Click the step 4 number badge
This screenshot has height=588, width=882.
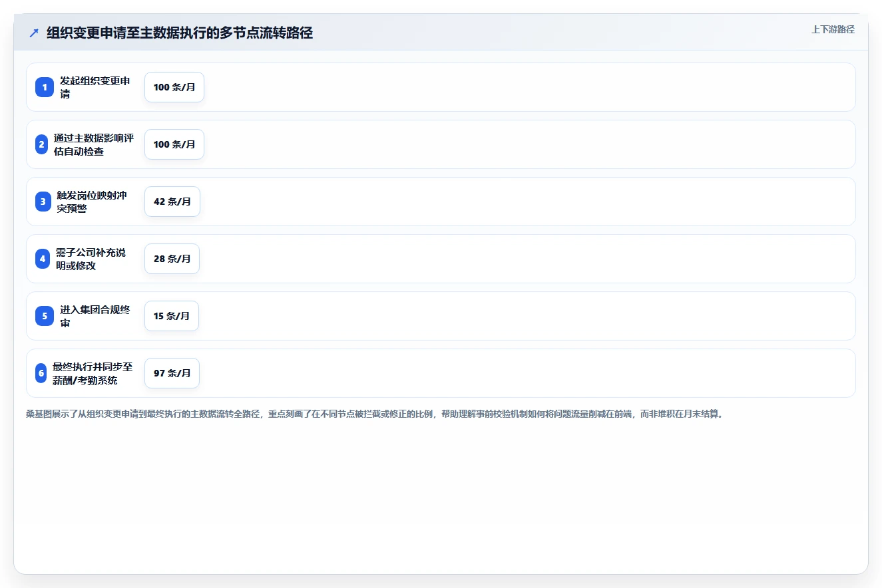[x=43, y=259]
